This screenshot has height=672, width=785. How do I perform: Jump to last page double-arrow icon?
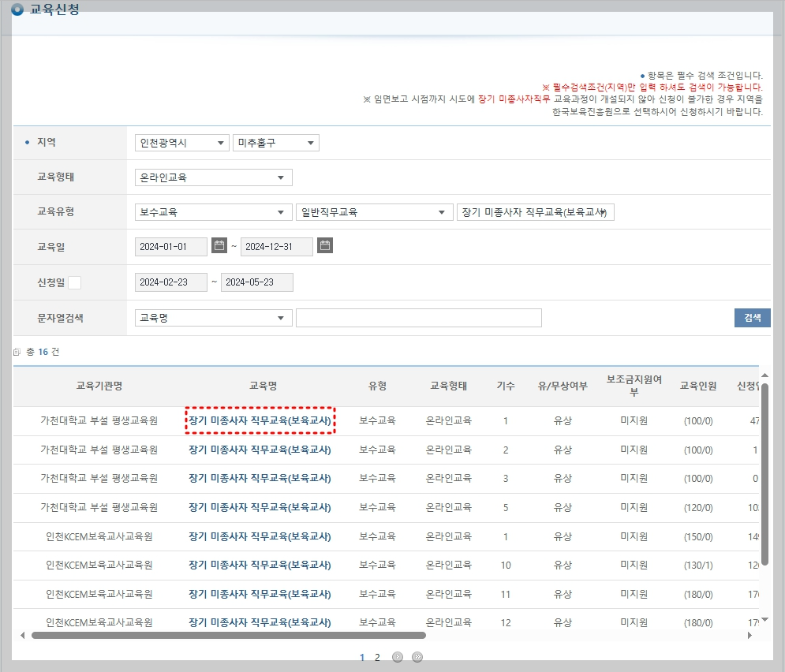pyautogui.click(x=417, y=657)
